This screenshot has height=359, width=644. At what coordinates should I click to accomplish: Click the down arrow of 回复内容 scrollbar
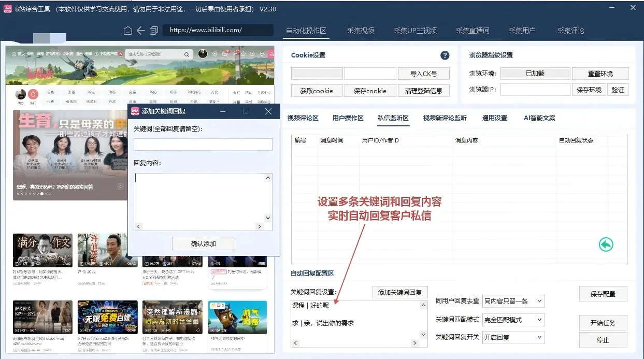click(x=268, y=218)
